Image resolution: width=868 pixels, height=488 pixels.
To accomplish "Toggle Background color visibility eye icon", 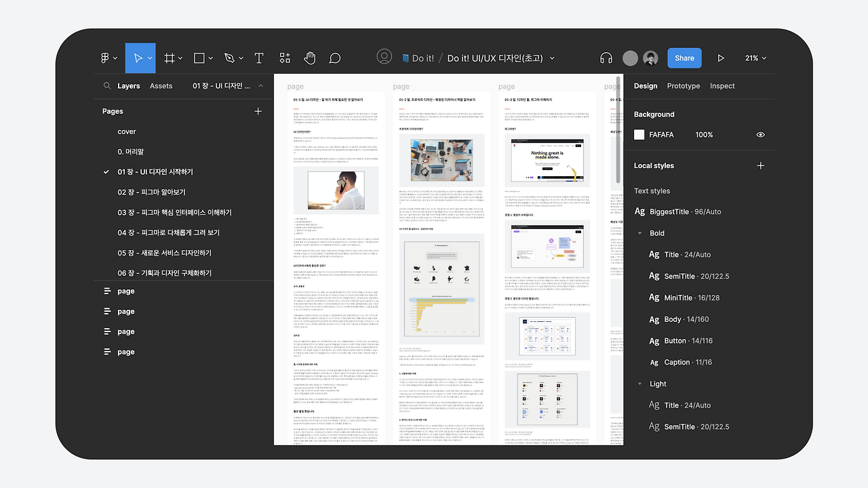I will [760, 135].
